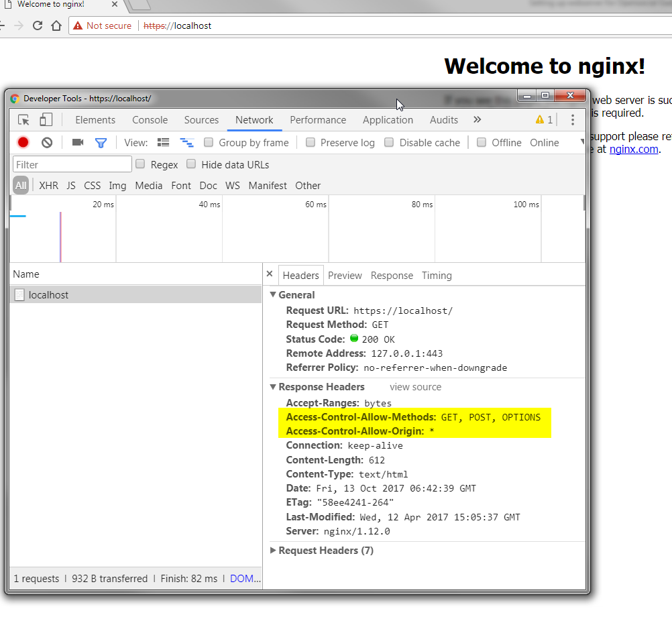Select the Headers detail tab
This screenshot has height=621, width=672.
pyautogui.click(x=301, y=276)
